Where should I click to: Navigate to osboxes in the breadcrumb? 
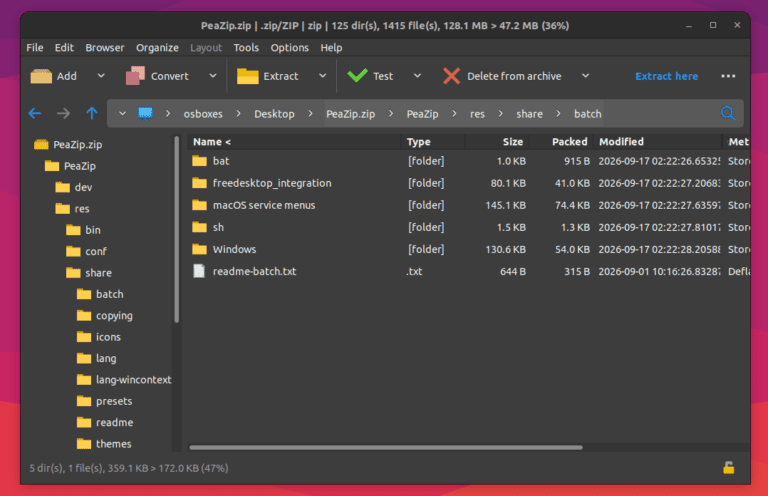[203, 114]
